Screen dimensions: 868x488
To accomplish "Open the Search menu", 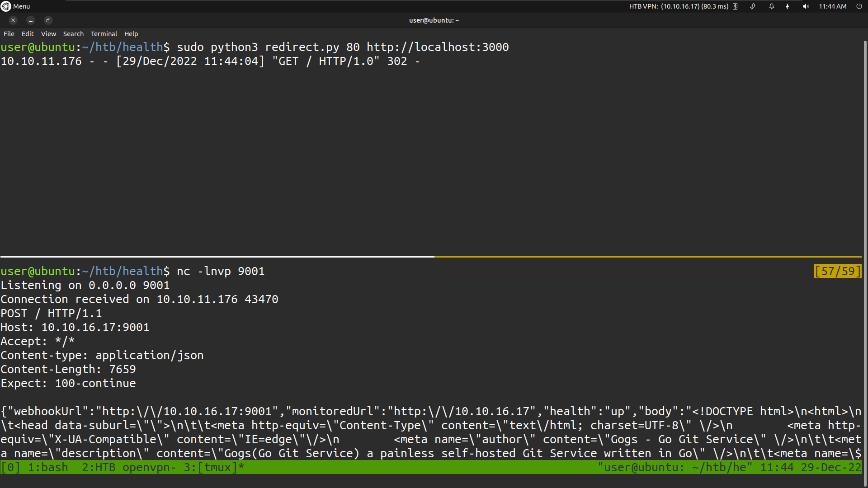I will point(73,34).
